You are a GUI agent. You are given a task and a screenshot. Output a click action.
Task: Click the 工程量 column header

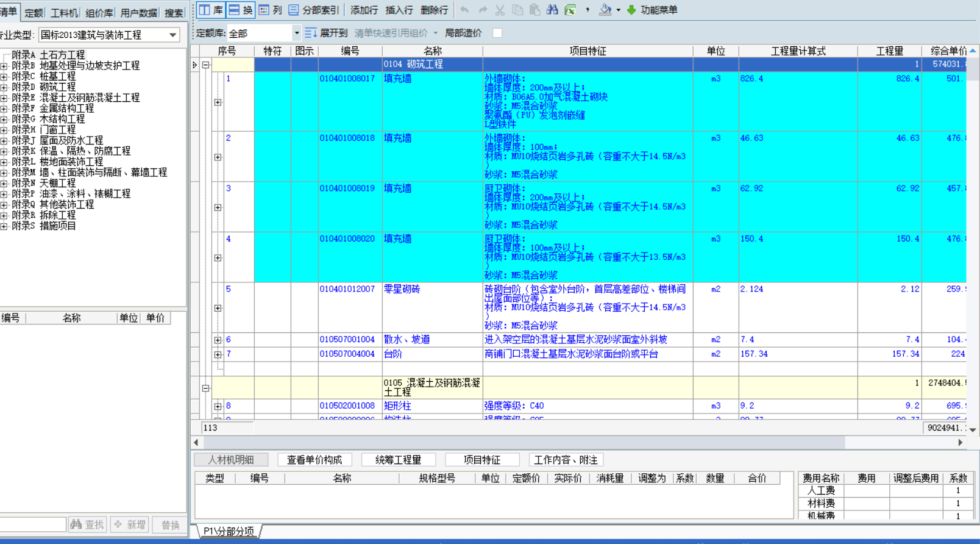[x=889, y=51]
